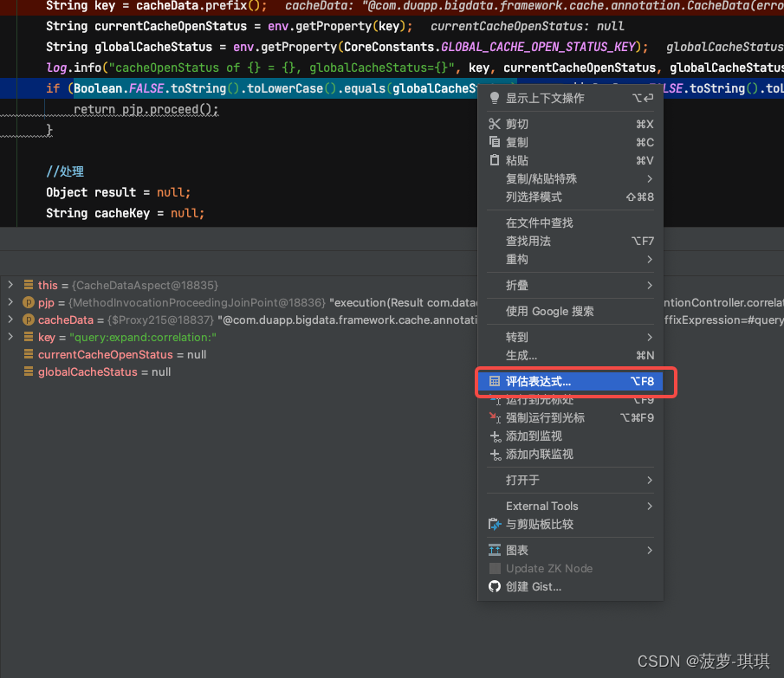Click the scissors Cut icon
Screen dimensions: 784x678
coord(495,124)
